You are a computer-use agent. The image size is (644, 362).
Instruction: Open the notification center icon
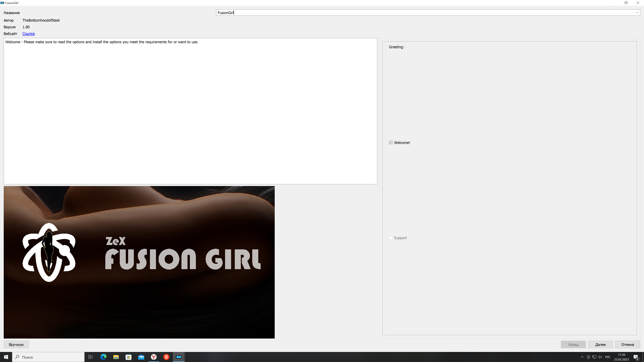click(x=636, y=357)
